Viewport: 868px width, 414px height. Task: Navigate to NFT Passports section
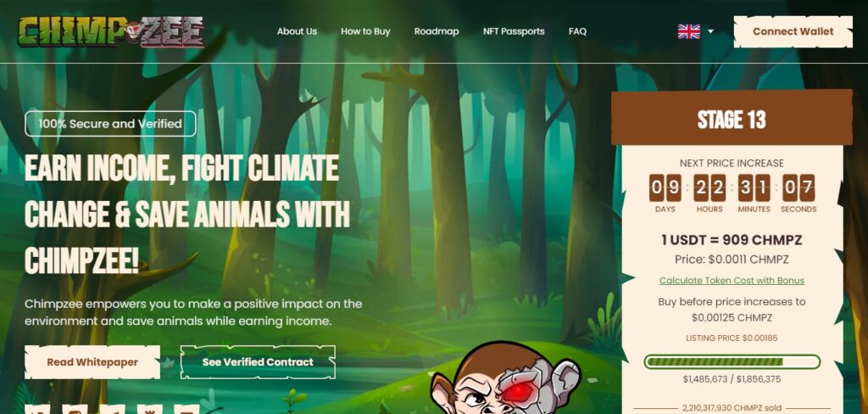point(514,31)
